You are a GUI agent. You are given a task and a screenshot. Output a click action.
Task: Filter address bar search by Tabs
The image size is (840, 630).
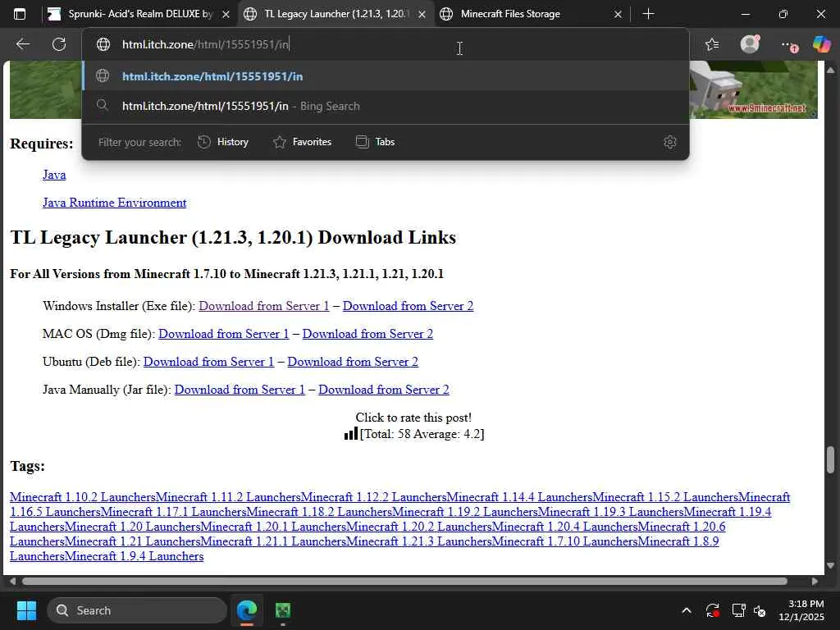(375, 142)
